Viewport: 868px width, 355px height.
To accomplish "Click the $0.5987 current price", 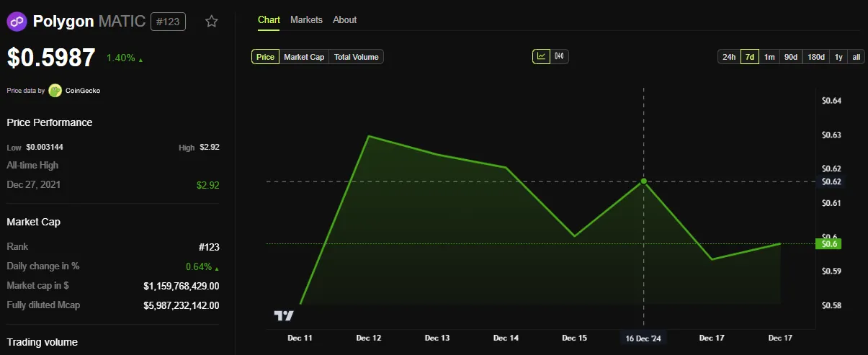I will click(51, 58).
